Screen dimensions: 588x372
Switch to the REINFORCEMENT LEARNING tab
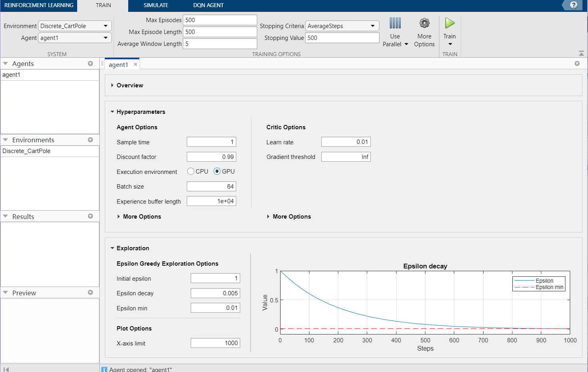[x=39, y=6]
